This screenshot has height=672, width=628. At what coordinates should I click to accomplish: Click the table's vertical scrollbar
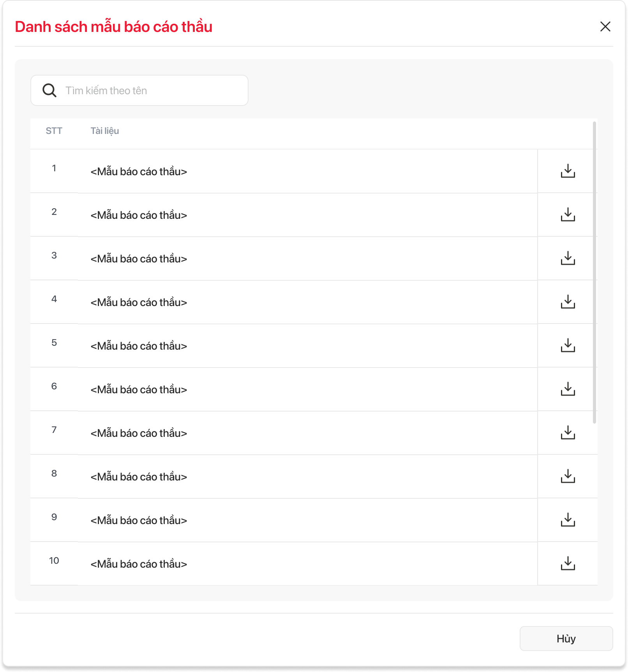594,273
